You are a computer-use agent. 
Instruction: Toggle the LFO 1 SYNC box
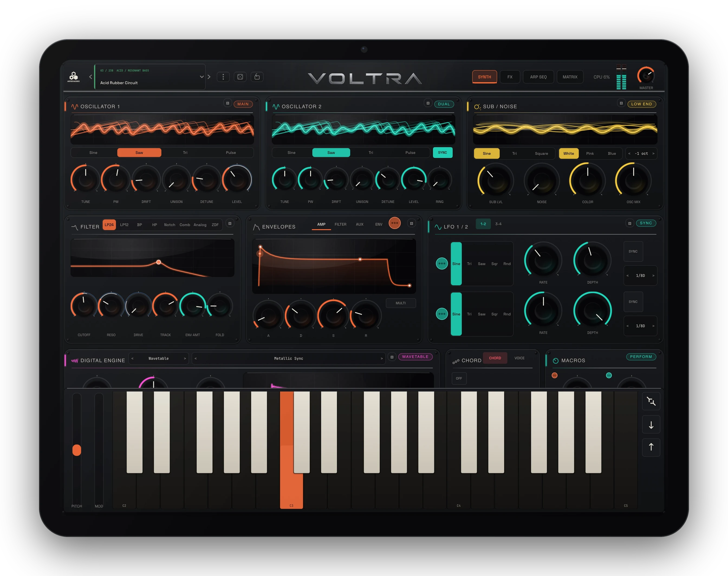(633, 251)
